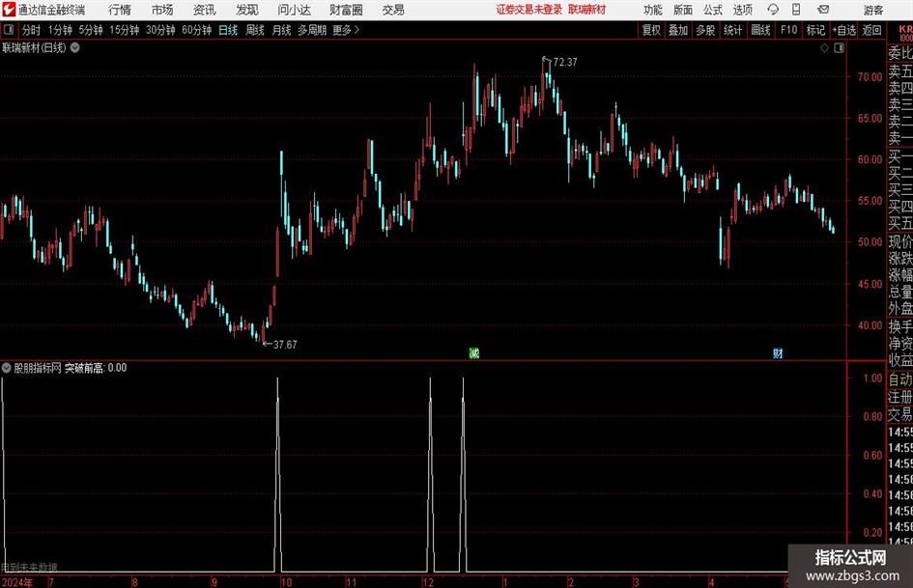This screenshot has width=913, height=588.
Task: Click the 多股 toolbar button
Action: click(x=705, y=30)
